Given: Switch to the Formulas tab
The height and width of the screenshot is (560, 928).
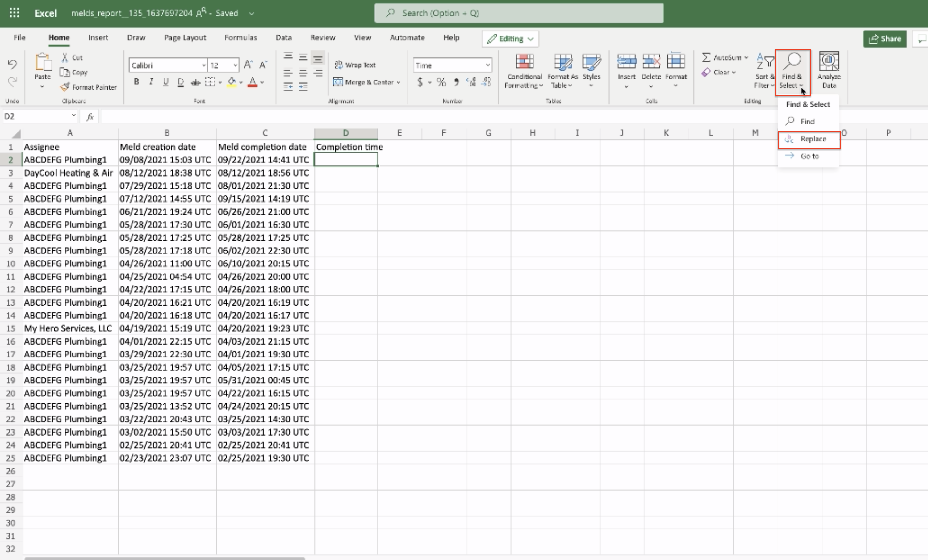Looking at the screenshot, I should pos(240,37).
